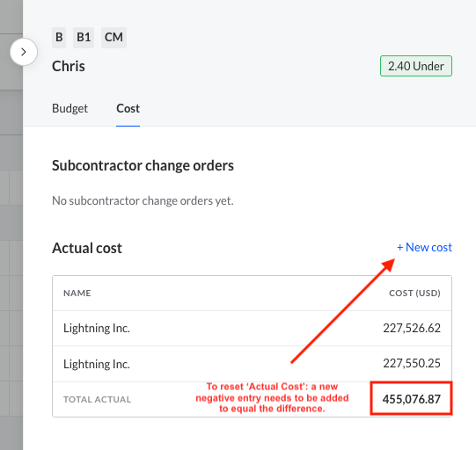Open the second Lightning Inc. cost row

tap(252, 364)
